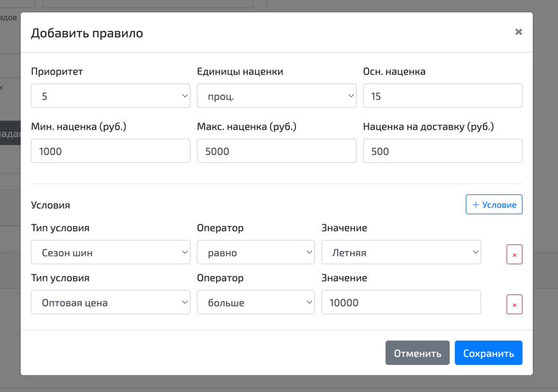Open the Оператор dropdown showing равно
The height and width of the screenshot is (392, 558).
[256, 252]
